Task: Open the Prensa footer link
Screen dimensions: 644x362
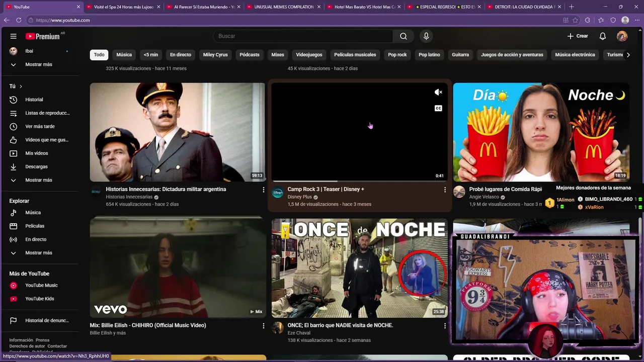Action: click(x=42, y=340)
